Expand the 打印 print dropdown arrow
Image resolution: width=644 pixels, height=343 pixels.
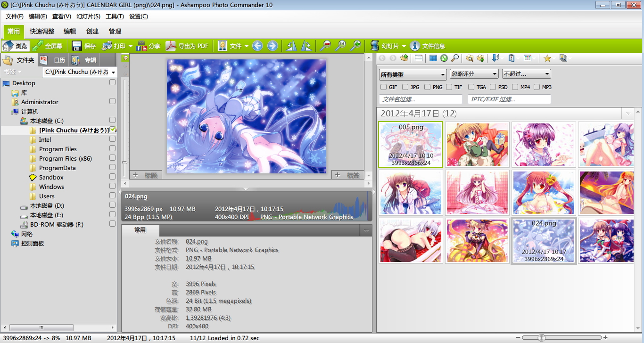pyautogui.click(x=130, y=46)
